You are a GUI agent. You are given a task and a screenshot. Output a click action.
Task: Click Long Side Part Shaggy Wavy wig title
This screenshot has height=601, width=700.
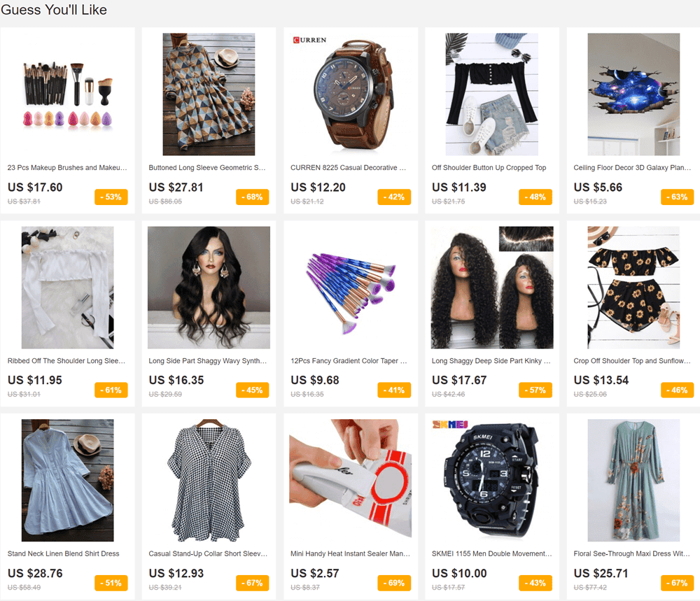(208, 361)
